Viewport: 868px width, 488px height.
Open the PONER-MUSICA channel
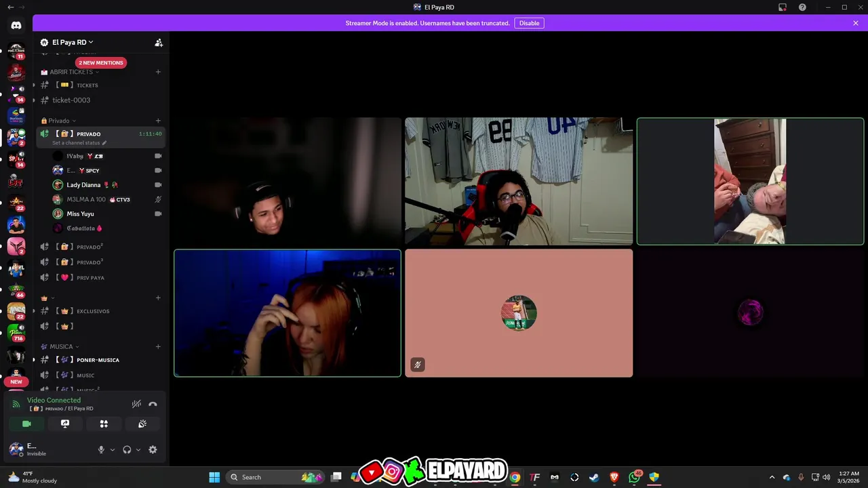pyautogui.click(x=101, y=360)
